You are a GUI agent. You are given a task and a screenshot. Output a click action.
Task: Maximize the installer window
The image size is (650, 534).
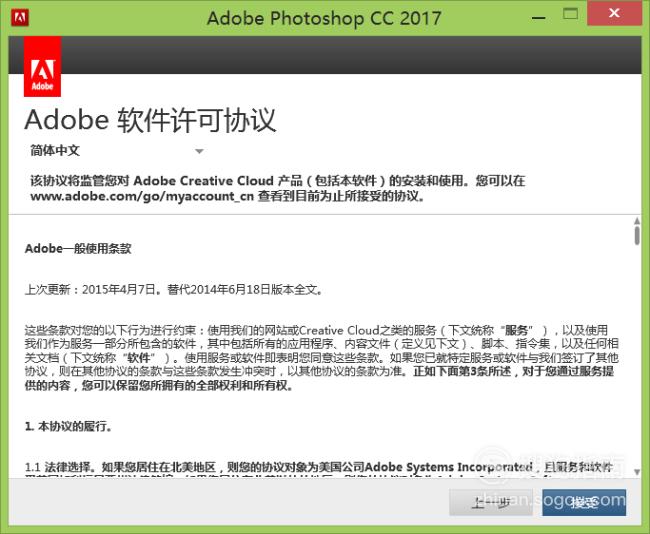pos(570,14)
